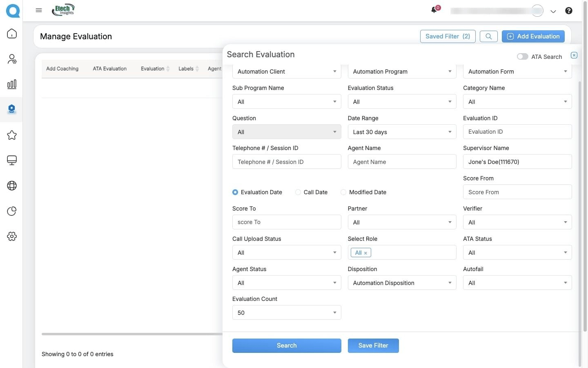
Task: Click the Save Filter button
Action: [x=373, y=346]
